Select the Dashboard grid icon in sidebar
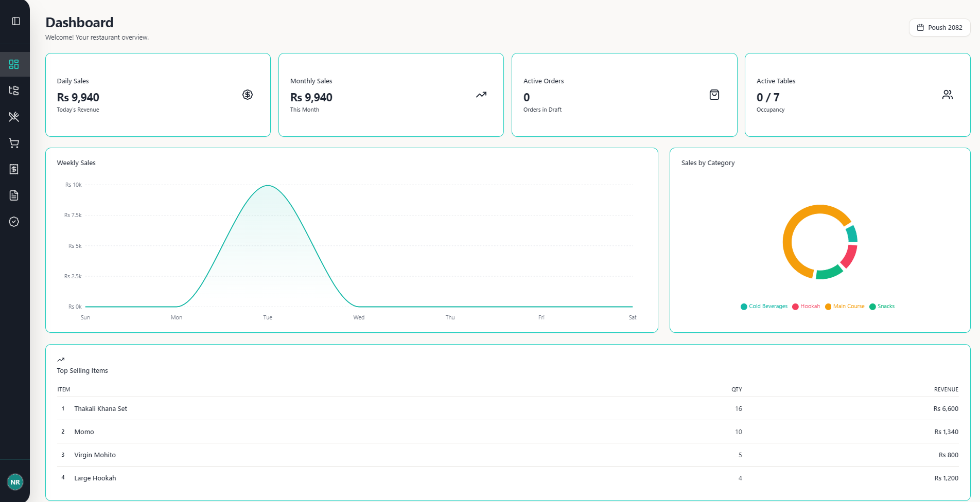This screenshot has height=502, width=980. click(15, 64)
